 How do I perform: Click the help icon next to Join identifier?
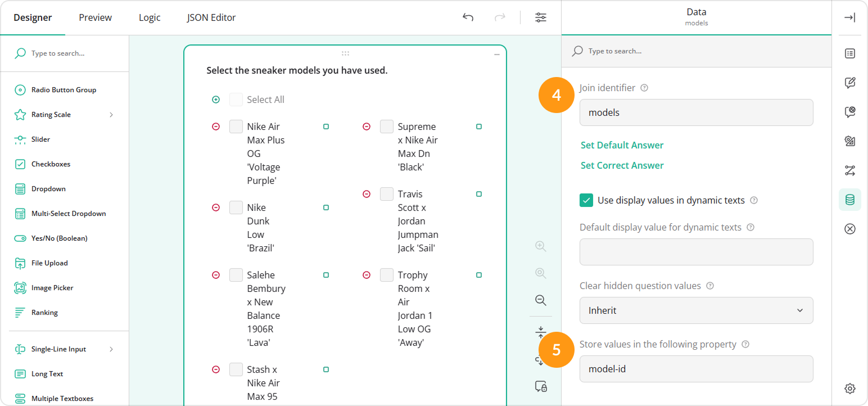pyautogui.click(x=644, y=88)
